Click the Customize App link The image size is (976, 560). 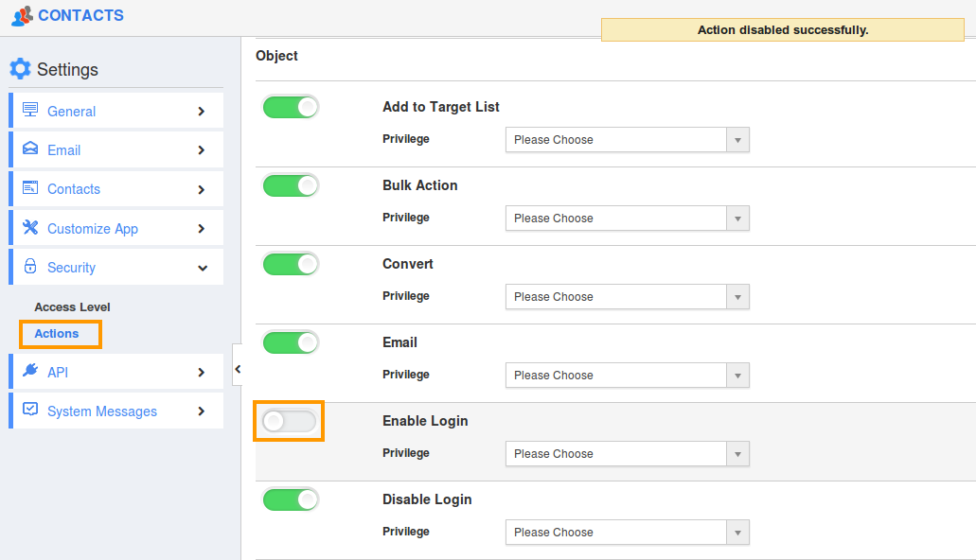[x=93, y=228]
